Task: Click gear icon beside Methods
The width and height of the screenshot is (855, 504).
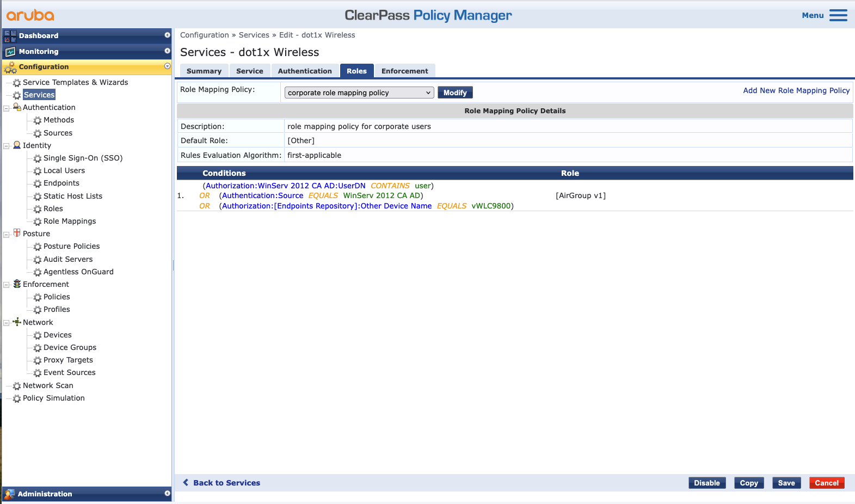Action: coord(38,120)
